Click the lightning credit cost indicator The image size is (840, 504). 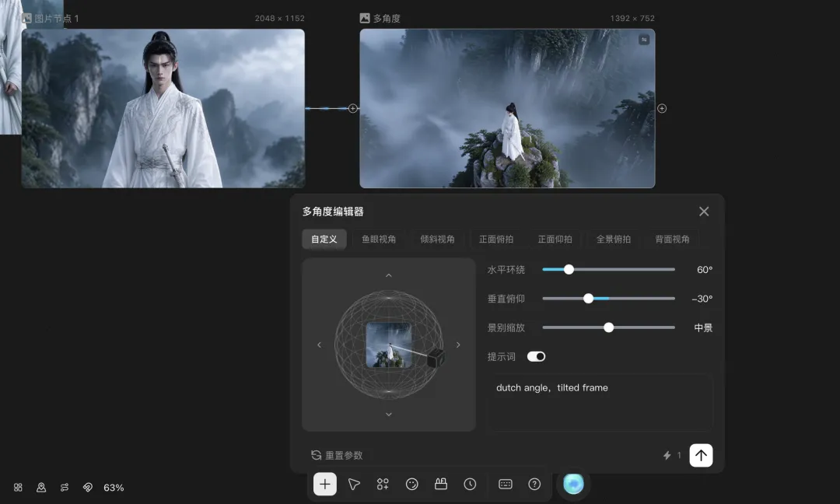coord(672,455)
